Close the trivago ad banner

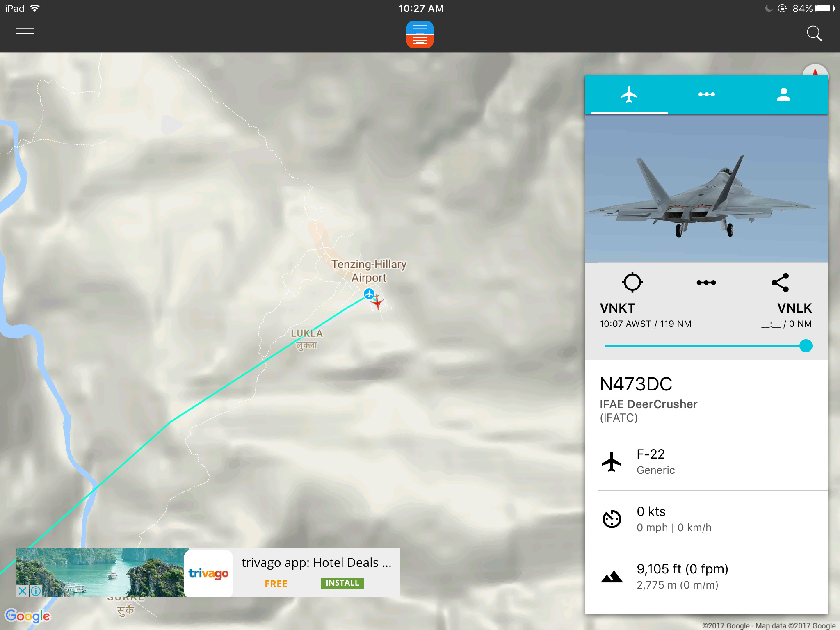click(x=23, y=591)
